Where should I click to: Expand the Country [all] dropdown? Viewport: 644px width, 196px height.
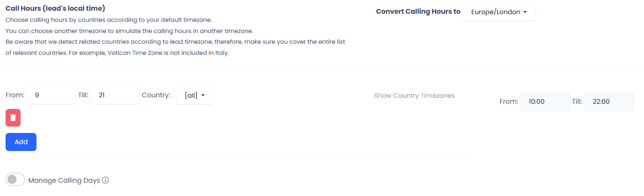point(194,95)
